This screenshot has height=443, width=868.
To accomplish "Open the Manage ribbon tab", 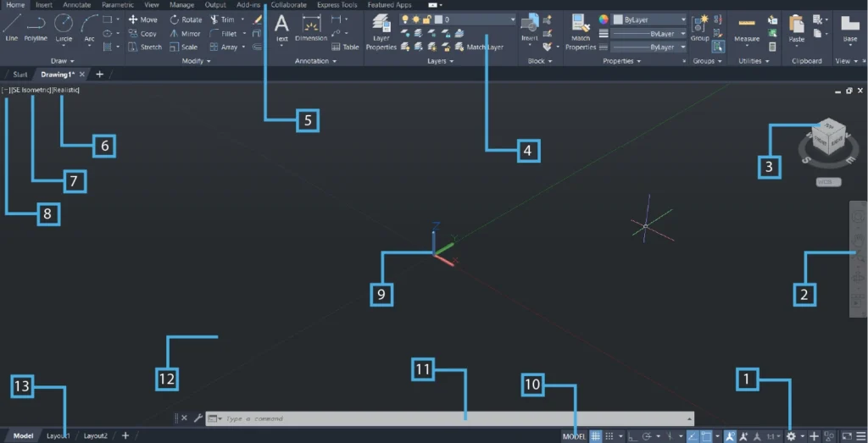I will pyautogui.click(x=181, y=5).
